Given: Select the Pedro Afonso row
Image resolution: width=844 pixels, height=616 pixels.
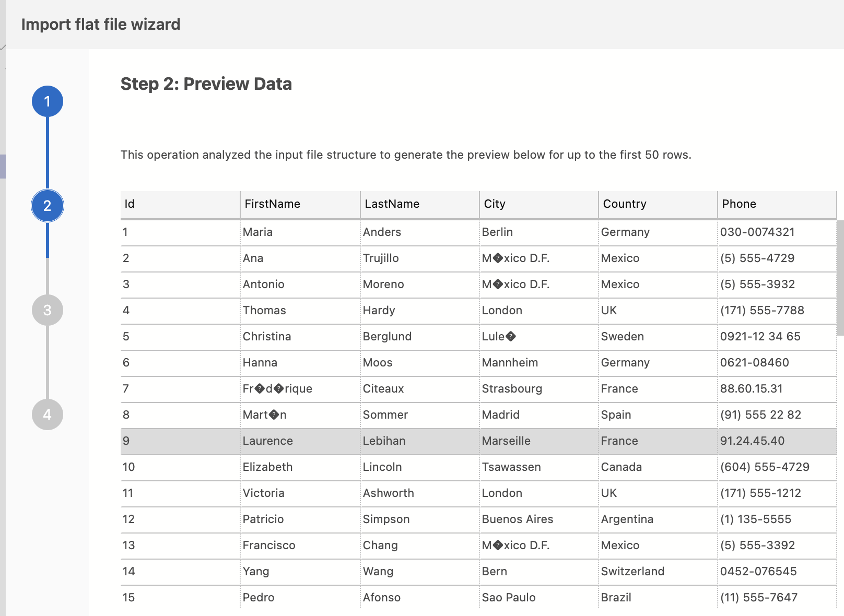Looking at the screenshot, I should point(478,597).
